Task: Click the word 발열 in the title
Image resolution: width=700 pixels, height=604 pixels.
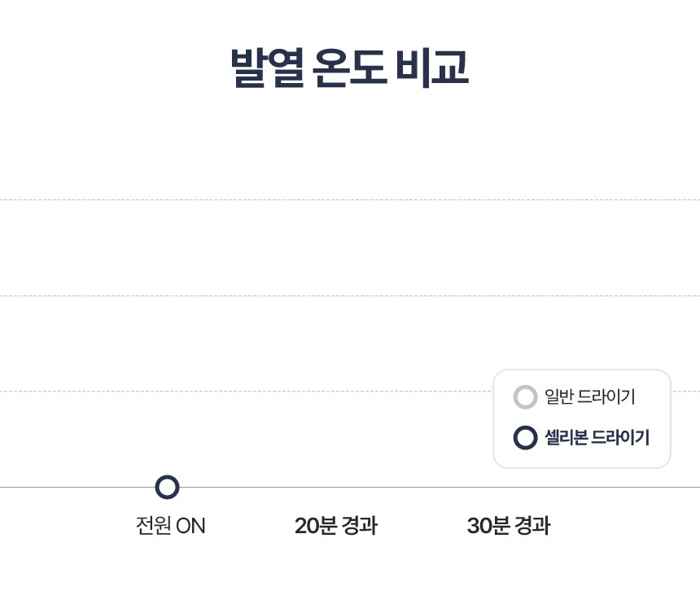Action: 268,68
